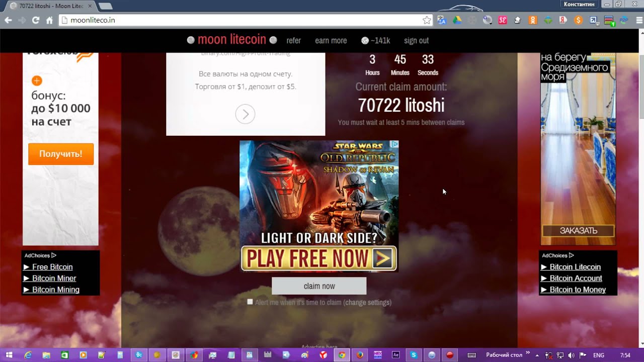Open the Bitcoin Account ad link
Image resolution: width=644 pixels, height=362 pixels.
(x=576, y=278)
